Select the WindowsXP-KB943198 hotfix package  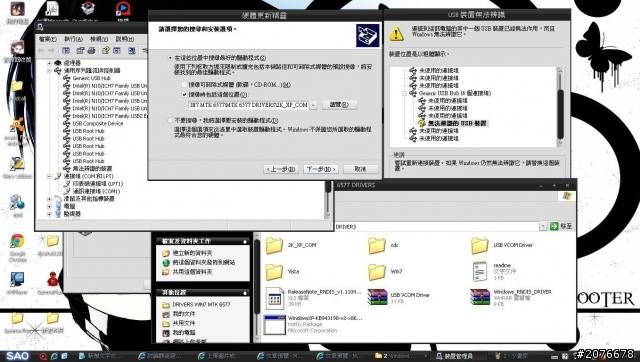274,324
